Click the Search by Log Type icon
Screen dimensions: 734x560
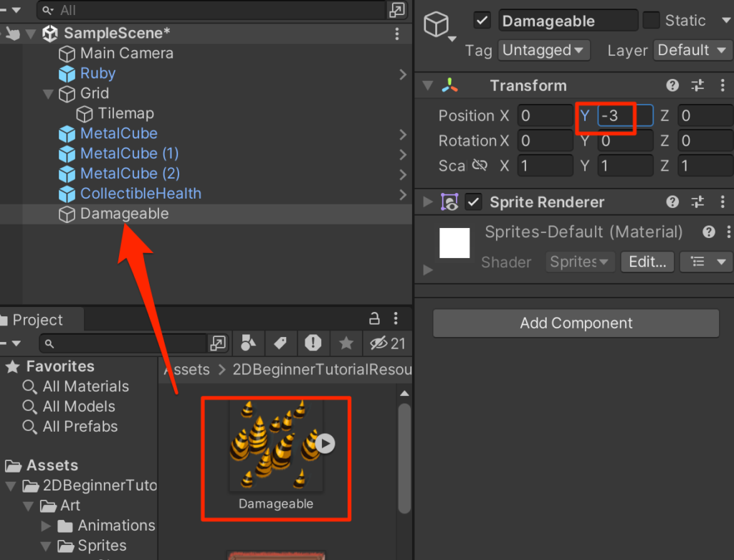pos(313,343)
